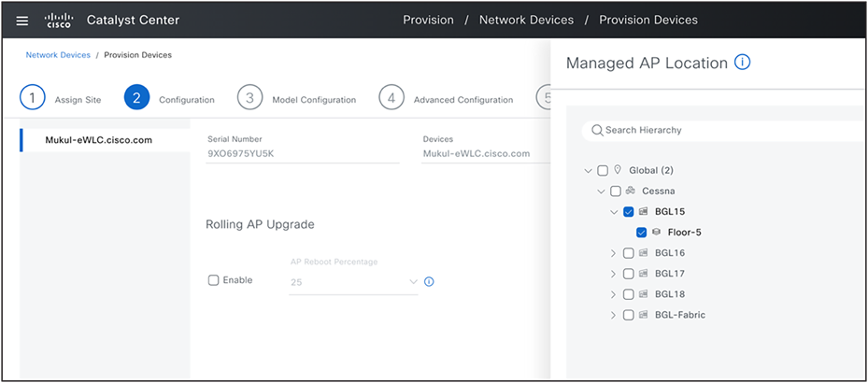
Task: Open the hamburger navigation menu
Action: [x=21, y=21]
